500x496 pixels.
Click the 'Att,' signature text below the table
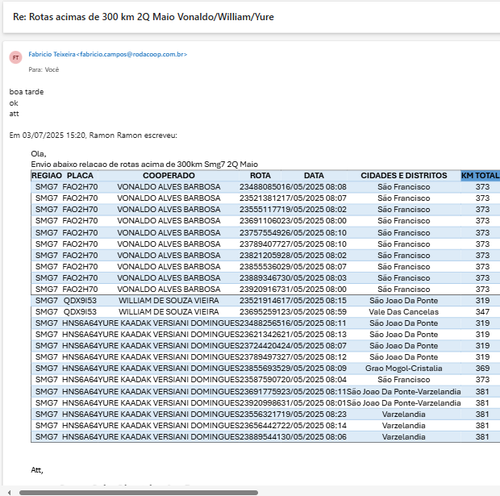coord(37,470)
